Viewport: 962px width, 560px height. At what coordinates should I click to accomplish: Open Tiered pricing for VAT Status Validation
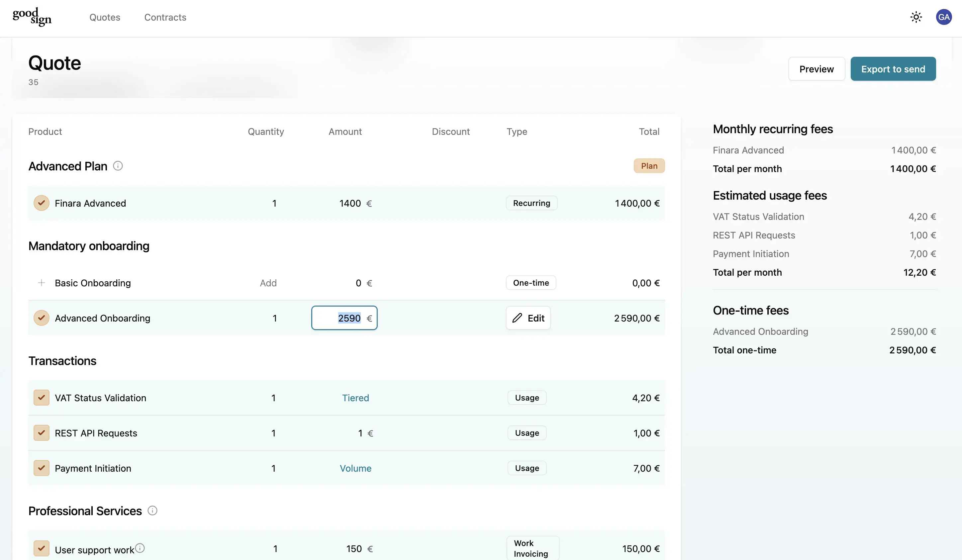click(x=355, y=398)
